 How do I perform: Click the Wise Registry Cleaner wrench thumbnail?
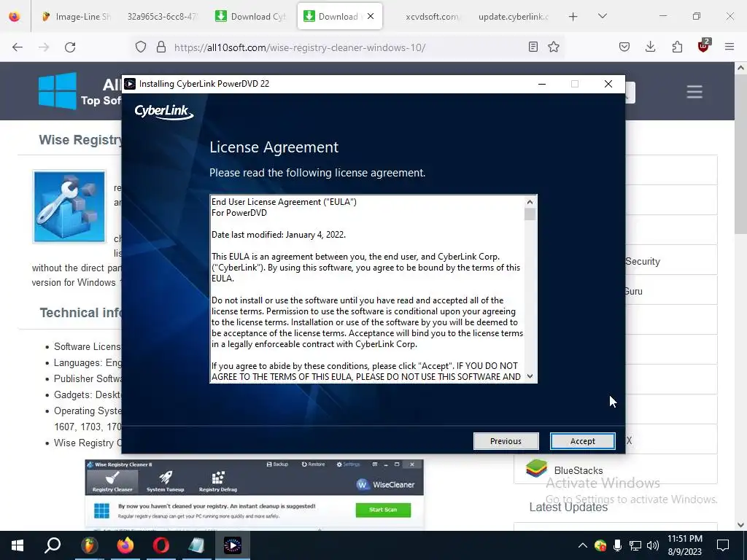tap(69, 206)
